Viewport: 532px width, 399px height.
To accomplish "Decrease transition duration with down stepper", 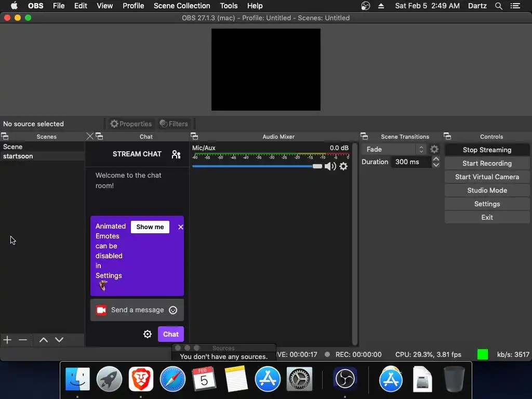I will point(436,165).
